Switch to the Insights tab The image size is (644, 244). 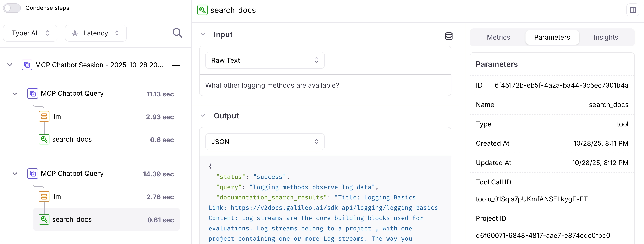(x=605, y=38)
